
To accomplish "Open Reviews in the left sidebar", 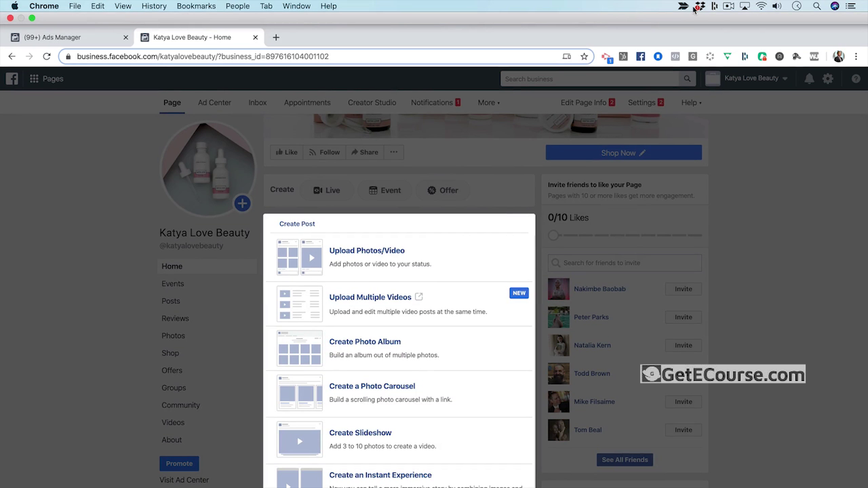I will 175,319.
